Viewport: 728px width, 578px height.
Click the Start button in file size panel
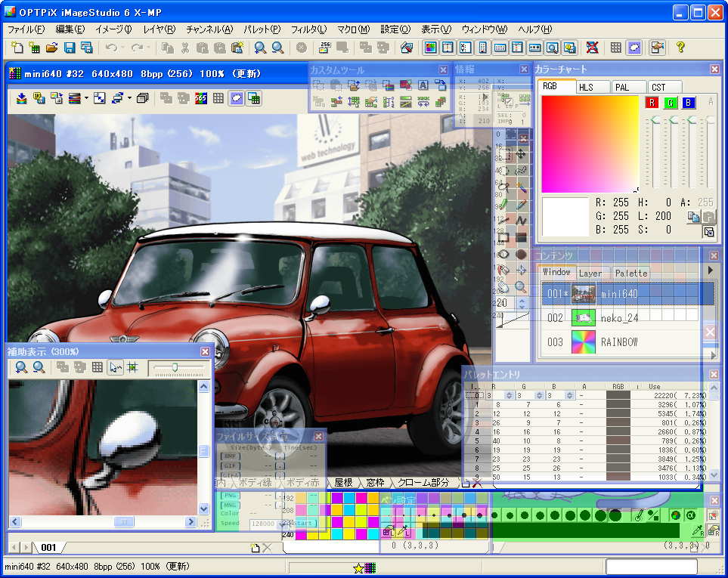tap(304, 523)
